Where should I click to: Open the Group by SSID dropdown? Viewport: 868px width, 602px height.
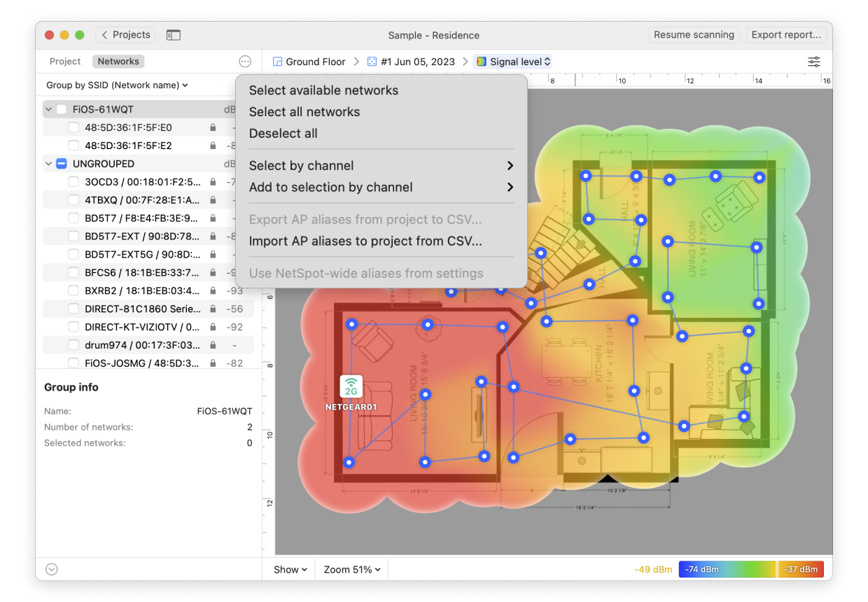[x=117, y=85]
